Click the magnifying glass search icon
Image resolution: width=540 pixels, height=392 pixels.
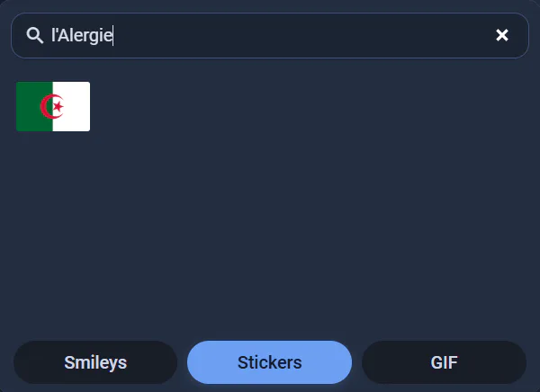click(x=35, y=35)
